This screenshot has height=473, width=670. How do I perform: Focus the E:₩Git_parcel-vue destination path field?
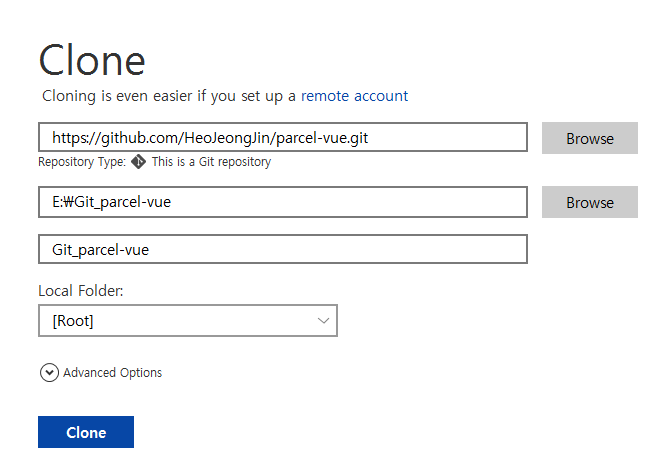pyautogui.click(x=283, y=202)
